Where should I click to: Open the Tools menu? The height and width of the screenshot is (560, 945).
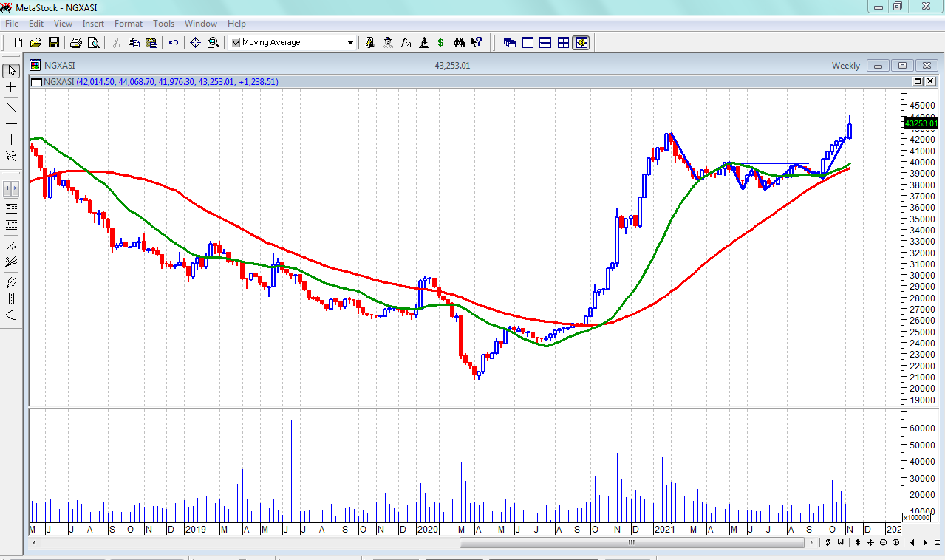click(x=163, y=24)
